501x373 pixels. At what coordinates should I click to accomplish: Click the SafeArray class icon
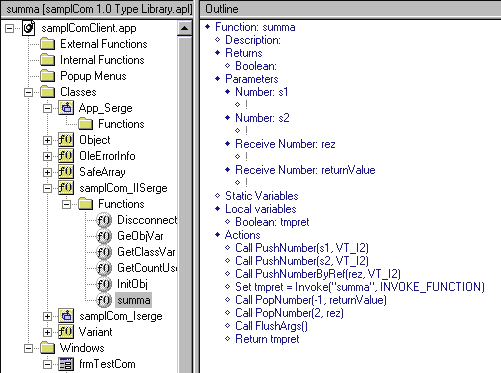(x=66, y=172)
